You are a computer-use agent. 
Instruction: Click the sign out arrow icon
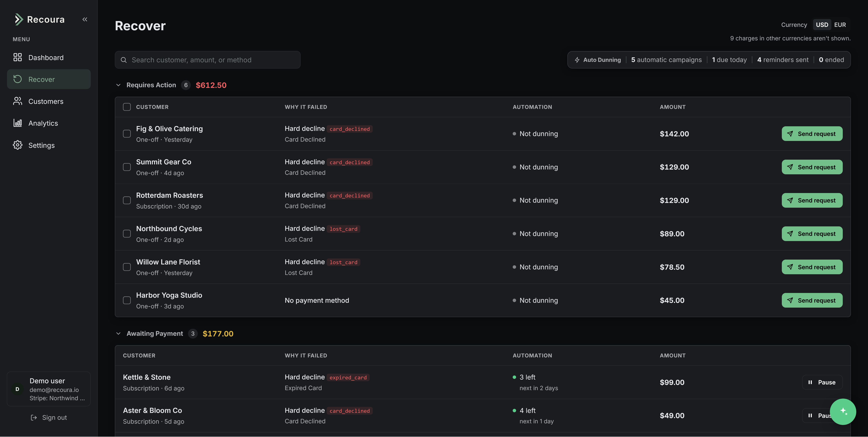[x=34, y=417]
